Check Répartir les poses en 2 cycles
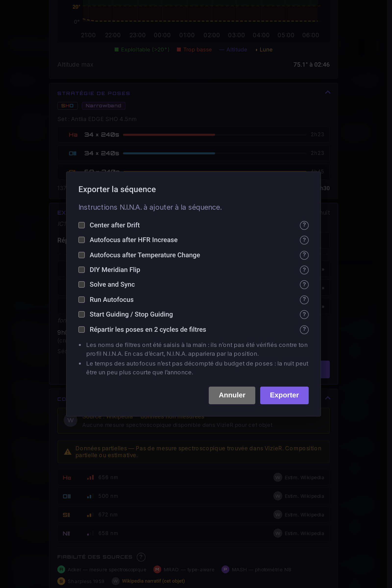This screenshot has height=588, width=392. [82, 330]
